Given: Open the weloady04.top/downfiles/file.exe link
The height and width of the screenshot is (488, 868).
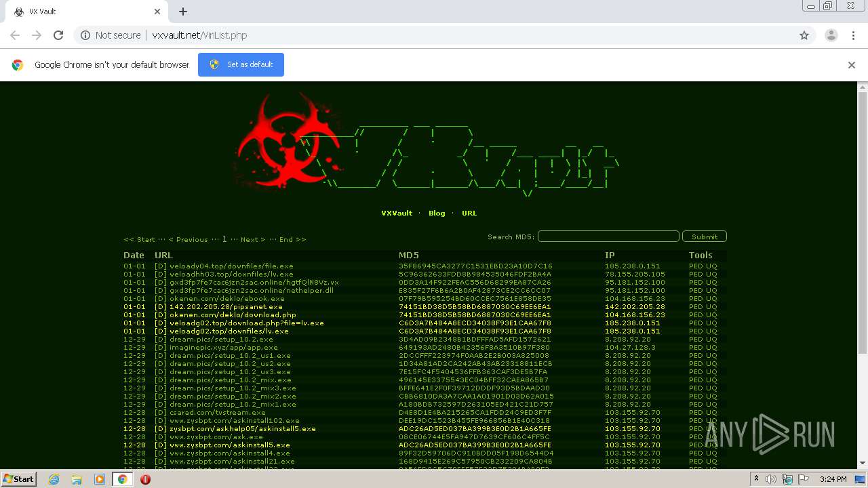Looking at the screenshot, I should (231, 266).
